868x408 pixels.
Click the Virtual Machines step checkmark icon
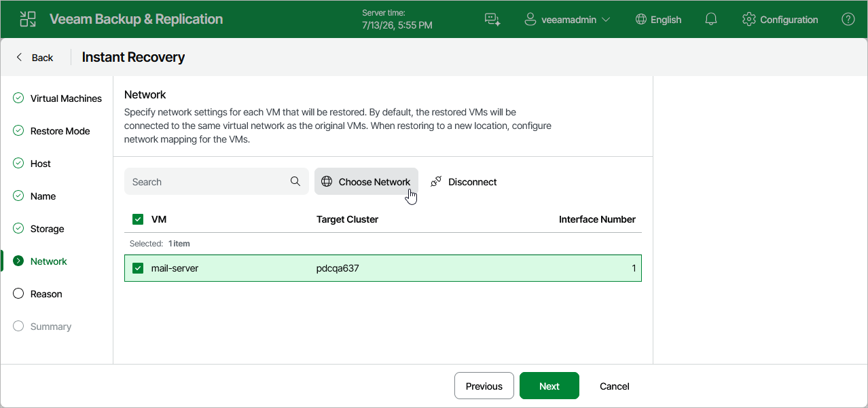pyautogui.click(x=18, y=98)
